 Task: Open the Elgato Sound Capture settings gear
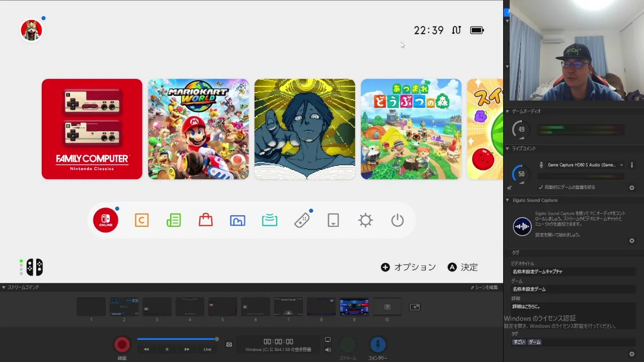pos(632,241)
